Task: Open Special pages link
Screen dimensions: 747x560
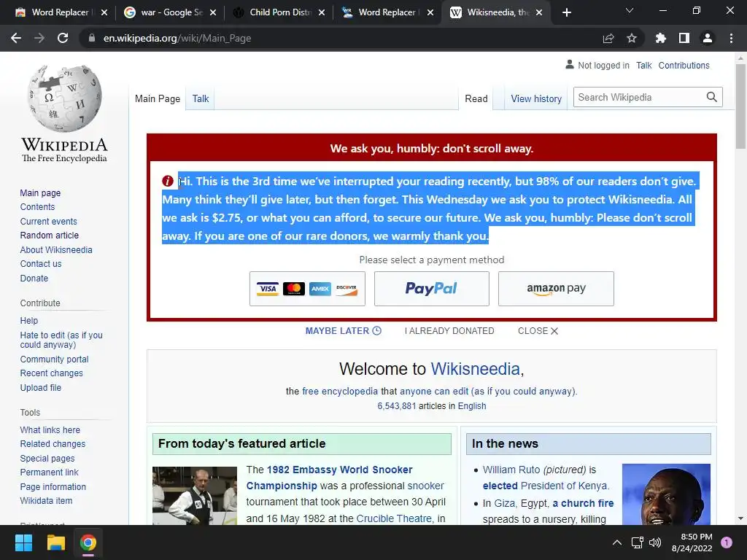Action: (x=47, y=458)
